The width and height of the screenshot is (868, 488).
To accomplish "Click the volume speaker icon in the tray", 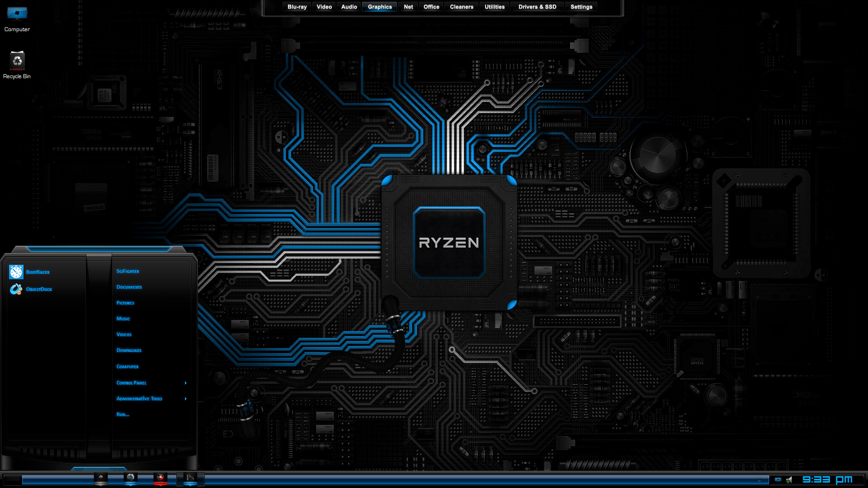I will point(789,480).
